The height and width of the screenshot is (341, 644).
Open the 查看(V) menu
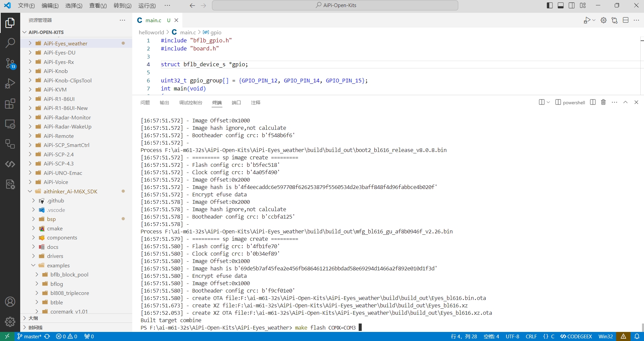98,5
